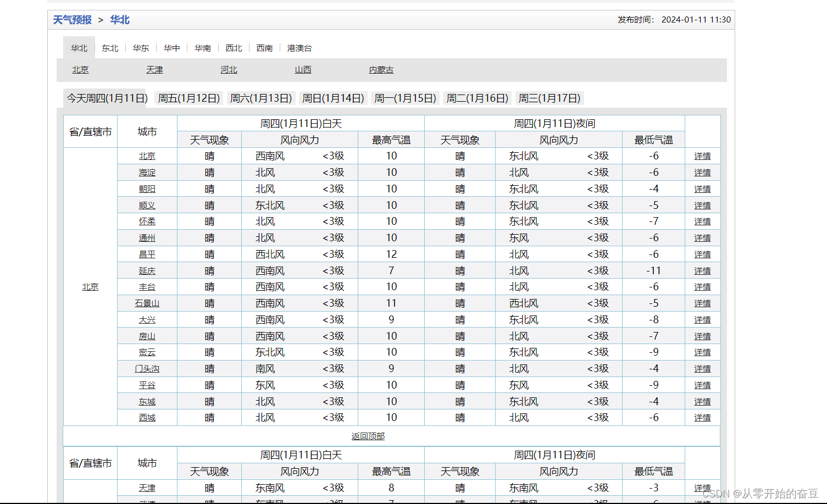The image size is (827, 504).
Task: Open the 大兴 city link
Action: click(147, 320)
